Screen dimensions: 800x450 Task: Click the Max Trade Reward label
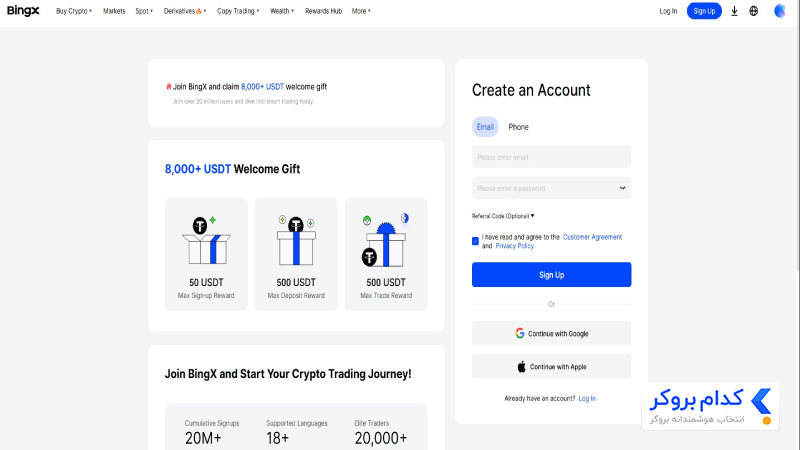click(x=386, y=295)
